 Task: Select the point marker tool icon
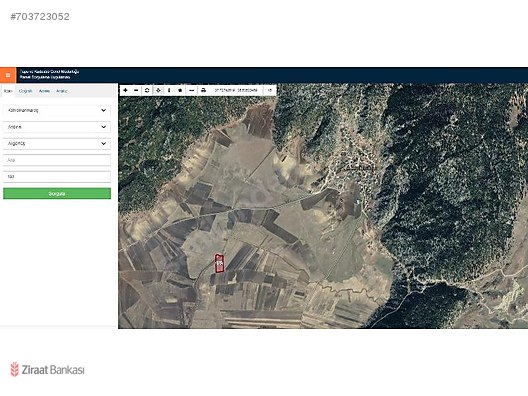(180, 90)
